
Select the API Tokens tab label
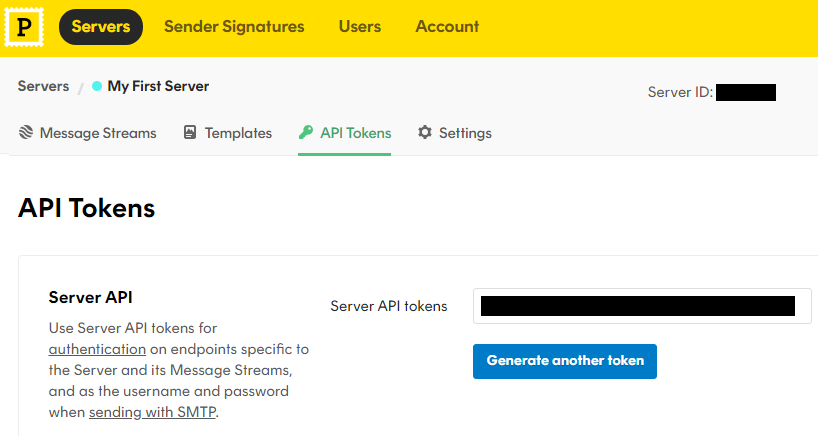click(356, 133)
